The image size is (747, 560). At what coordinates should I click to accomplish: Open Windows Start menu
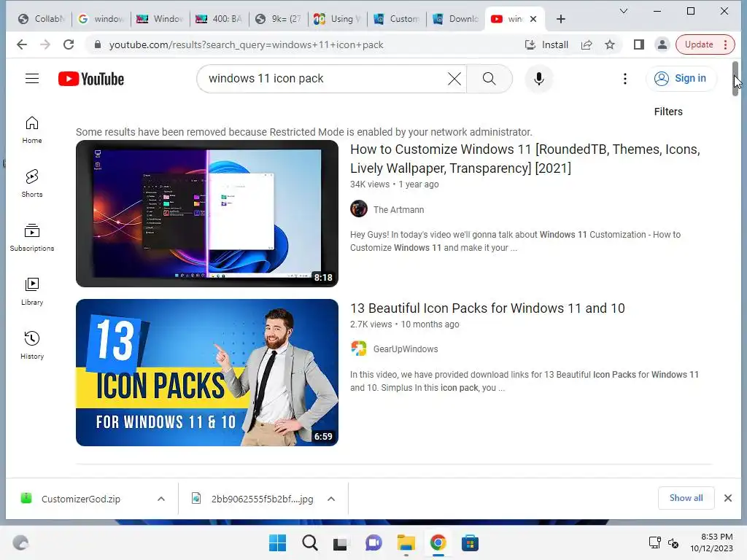(x=278, y=542)
